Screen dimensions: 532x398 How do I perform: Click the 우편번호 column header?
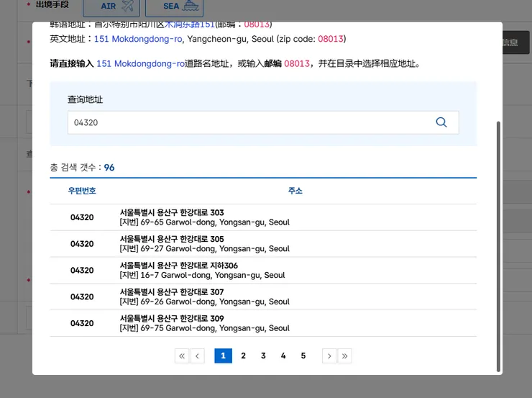click(x=82, y=191)
